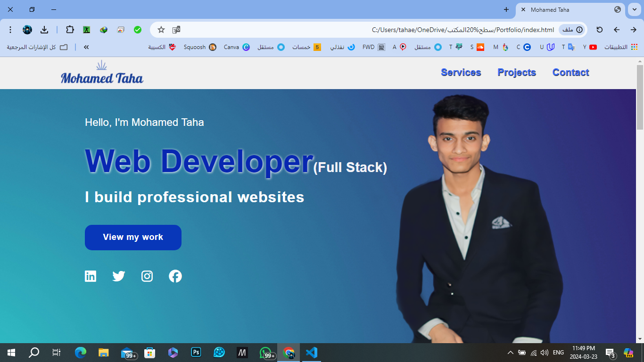The image size is (644, 362).
Task: Open the Chrome three-dot menu
Action: point(10,30)
